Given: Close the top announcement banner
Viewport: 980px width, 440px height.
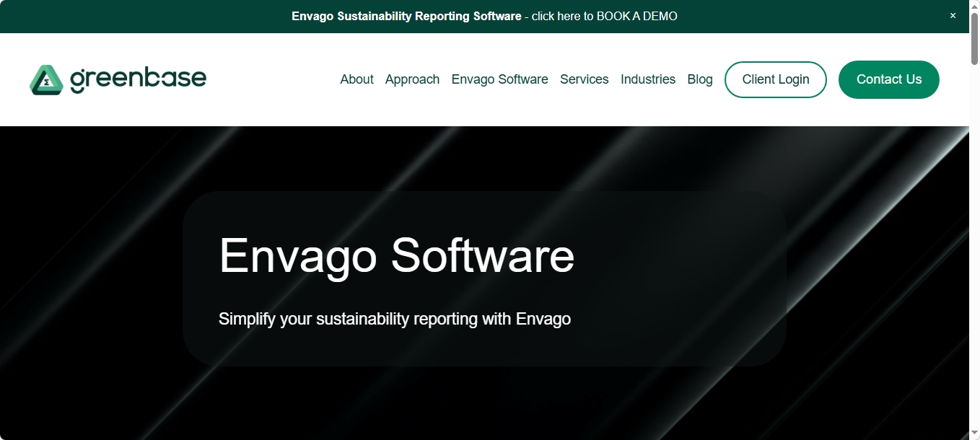Looking at the screenshot, I should click(953, 16).
